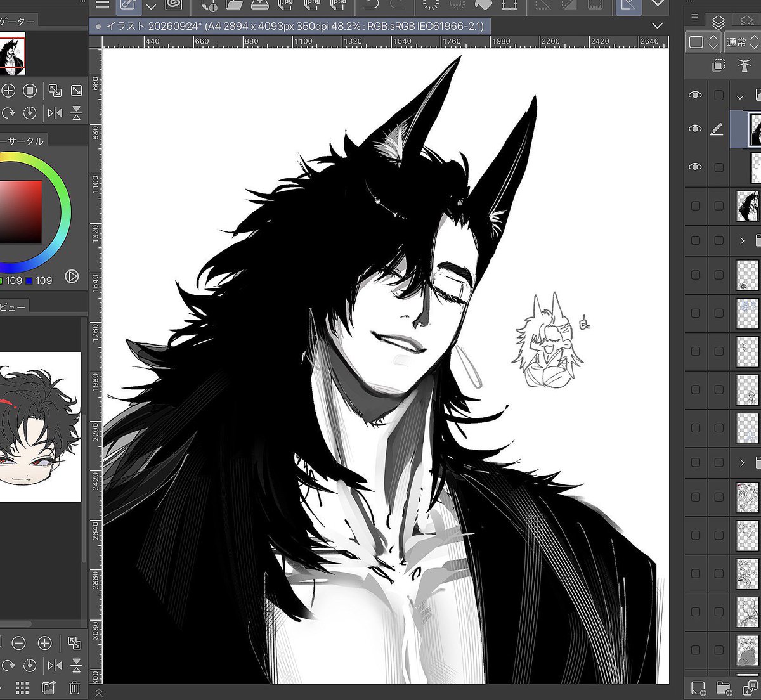Open the Clip Studio spiral logo icon
This screenshot has height=700, width=761.
pyautogui.click(x=172, y=4)
